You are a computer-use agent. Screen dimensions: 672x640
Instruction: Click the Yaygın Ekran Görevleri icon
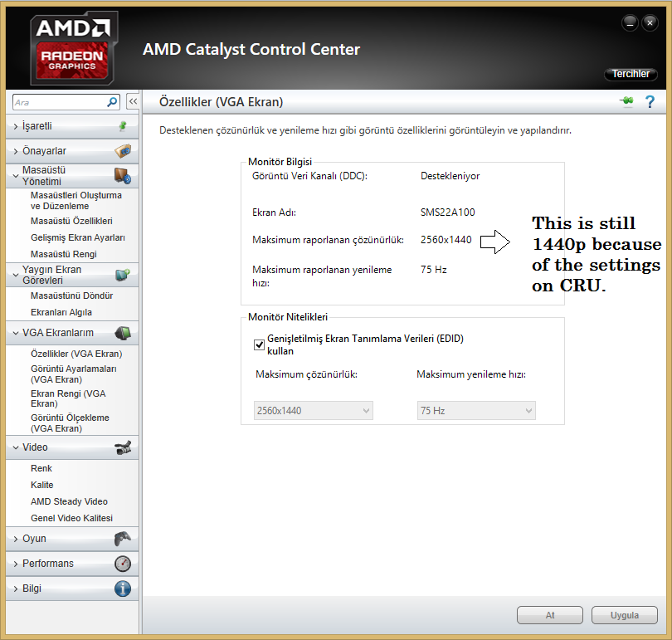point(123,275)
